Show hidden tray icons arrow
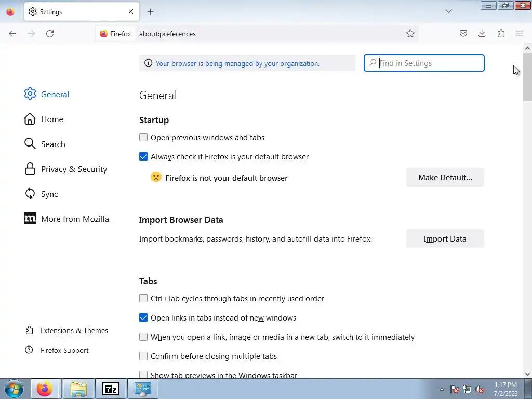Screen dimensions: 532x399 [442, 389]
